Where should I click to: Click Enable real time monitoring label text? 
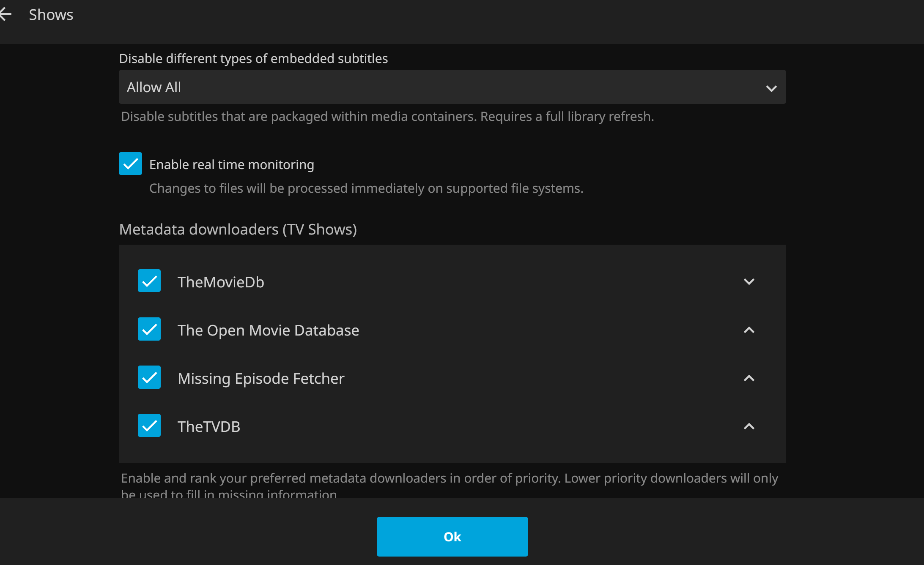click(x=231, y=165)
